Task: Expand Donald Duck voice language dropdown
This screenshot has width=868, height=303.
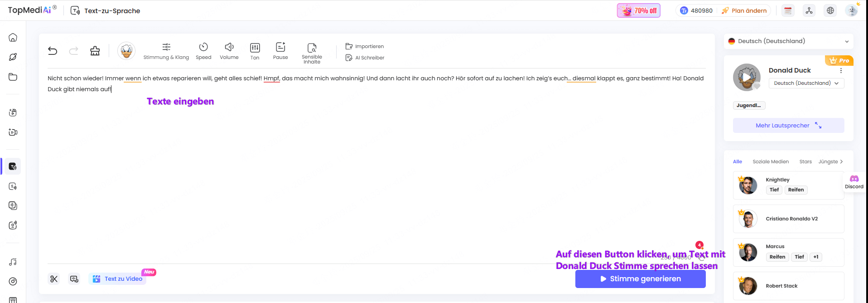Action: point(806,83)
